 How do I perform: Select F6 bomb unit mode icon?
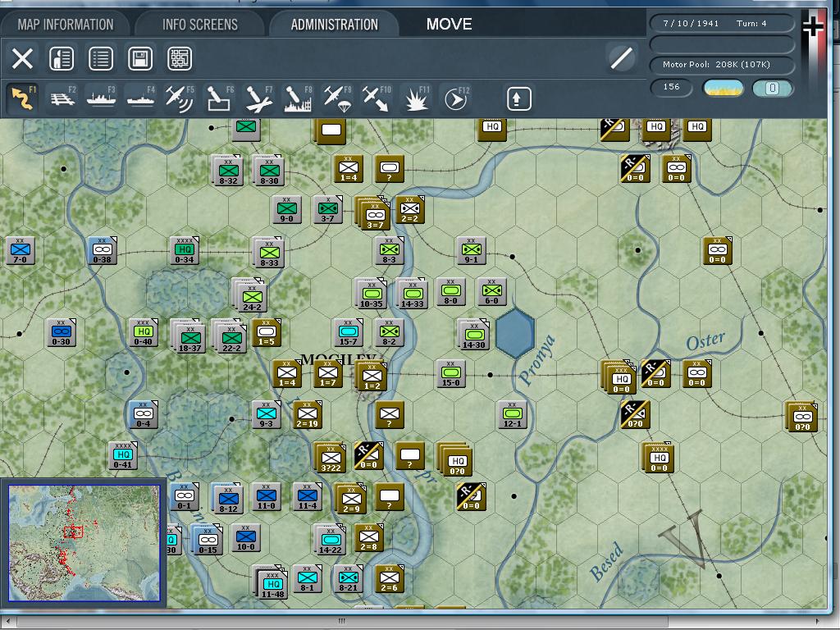tap(219, 98)
